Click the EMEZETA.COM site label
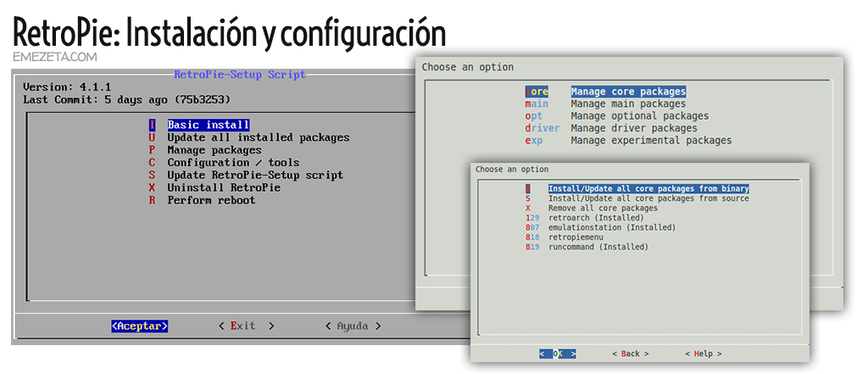Image resolution: width=868 pixels, height=374 pixels. pyautogui.click(x=55, y=57)
